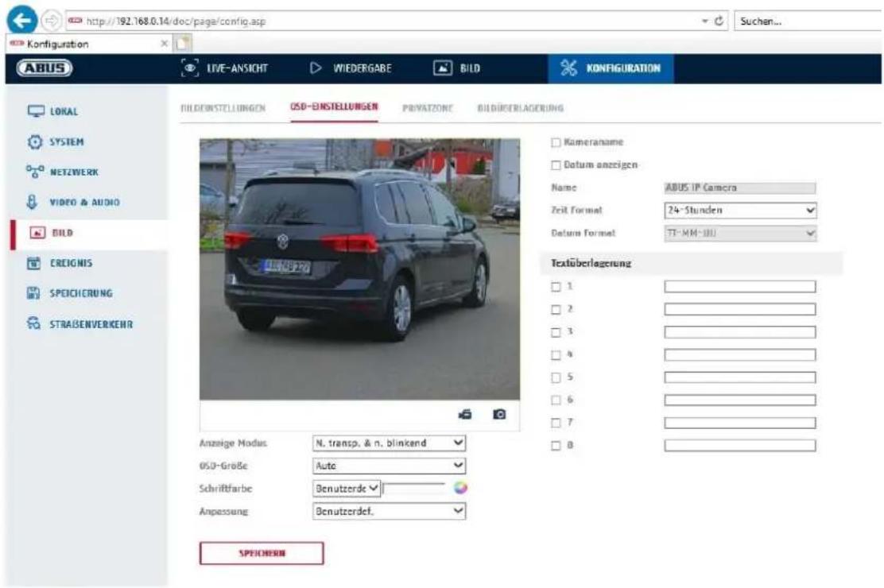Viewport: 884px width, 588px height.
Task: Close the Konfiguration browser tab
Action: [164, 44]
